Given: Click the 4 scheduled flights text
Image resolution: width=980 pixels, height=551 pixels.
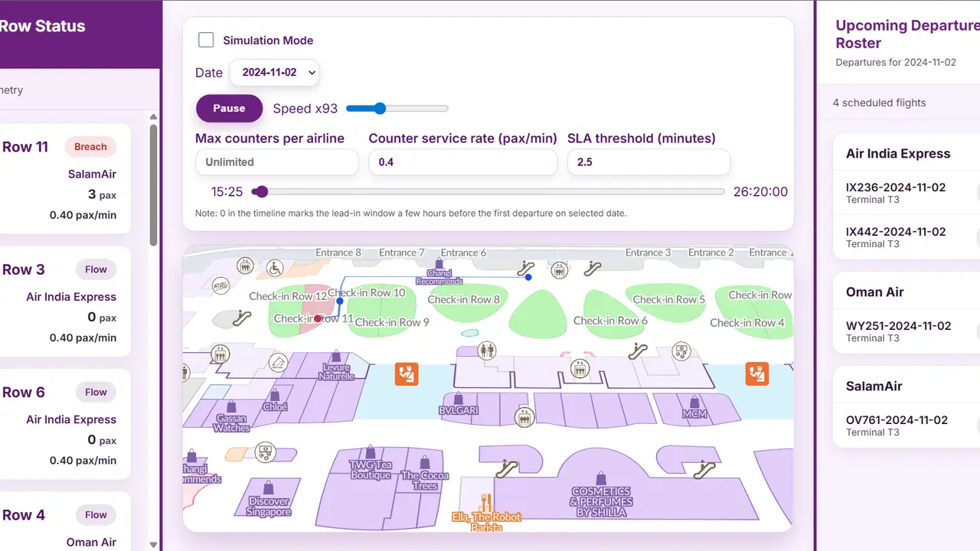Looking at the screenshot, I should pyautogui.click(x=879, y=103).
